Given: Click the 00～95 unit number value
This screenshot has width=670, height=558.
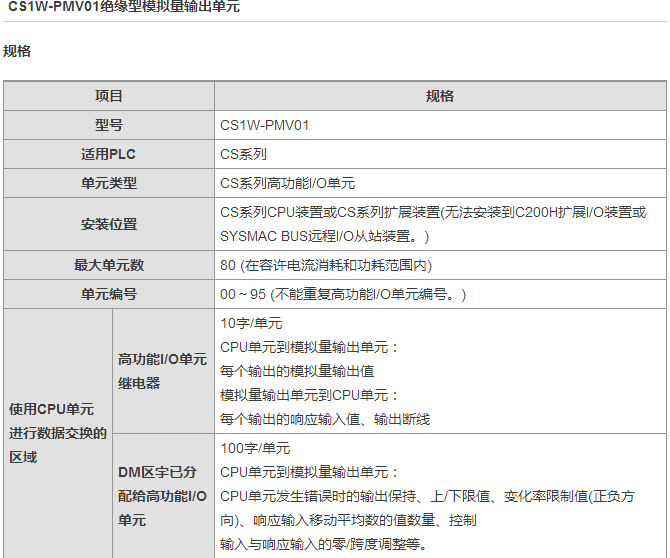Looking at the screenshot, I should pos(342,294).
